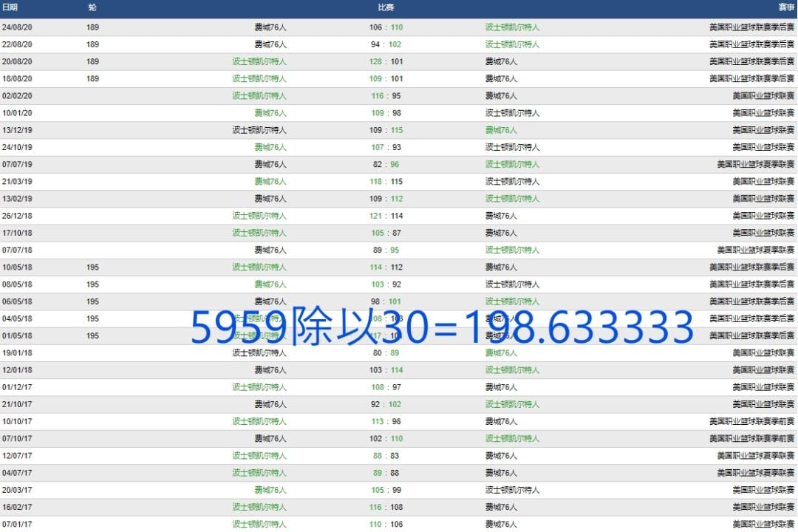Click 费城76人 in the 08/05/18 row
Screen dimensions: 798x532
point(270,284)
